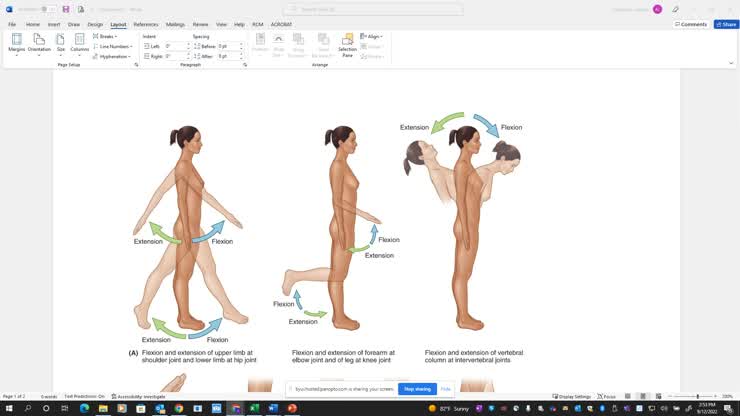Click the zoom in plus button
The width and height of the screenshot is (740, 416).
coord(715,396)
